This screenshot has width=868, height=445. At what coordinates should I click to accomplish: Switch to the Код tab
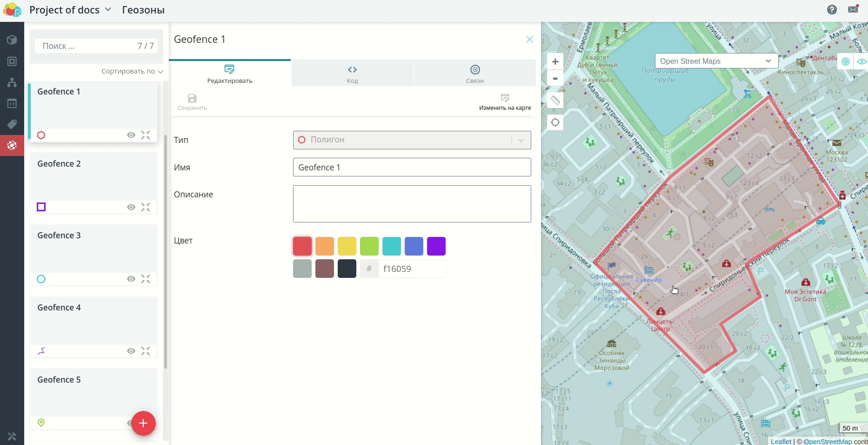pos(352,74)
